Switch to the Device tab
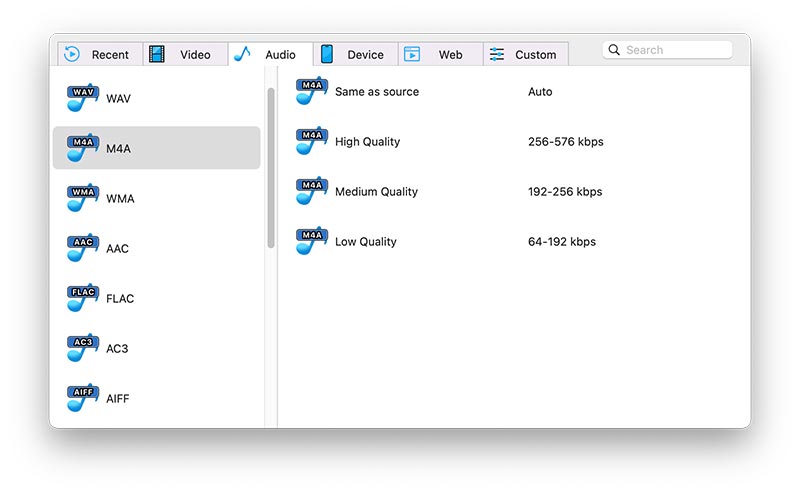Image resolution: width=800 pixels, height=493 pixels. [355, 55]
